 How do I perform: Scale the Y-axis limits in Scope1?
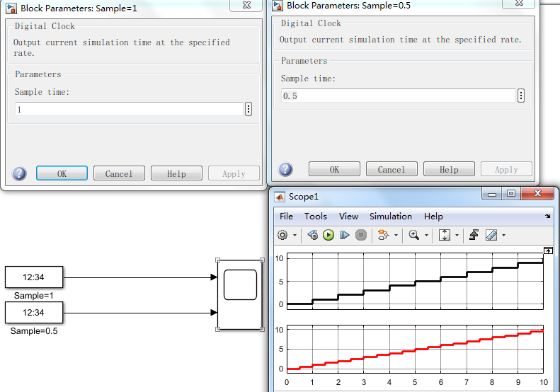pyautogui.click(x=445, y=236)
